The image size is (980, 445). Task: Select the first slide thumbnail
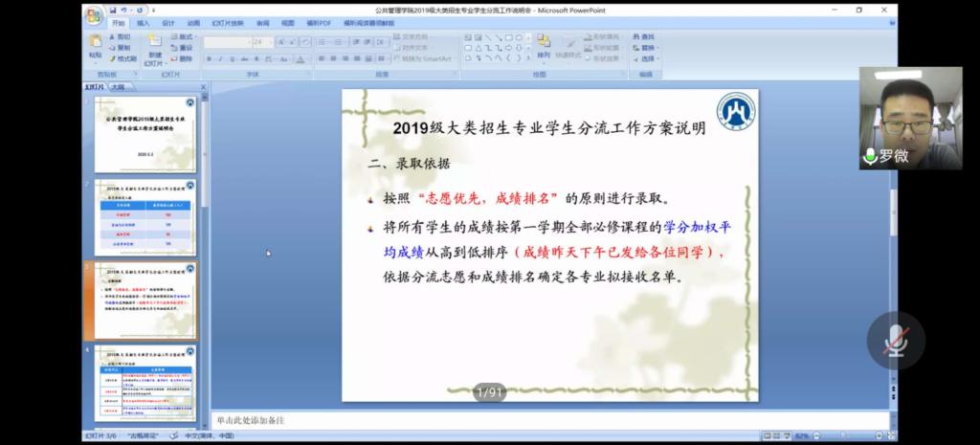coord(145,134)
